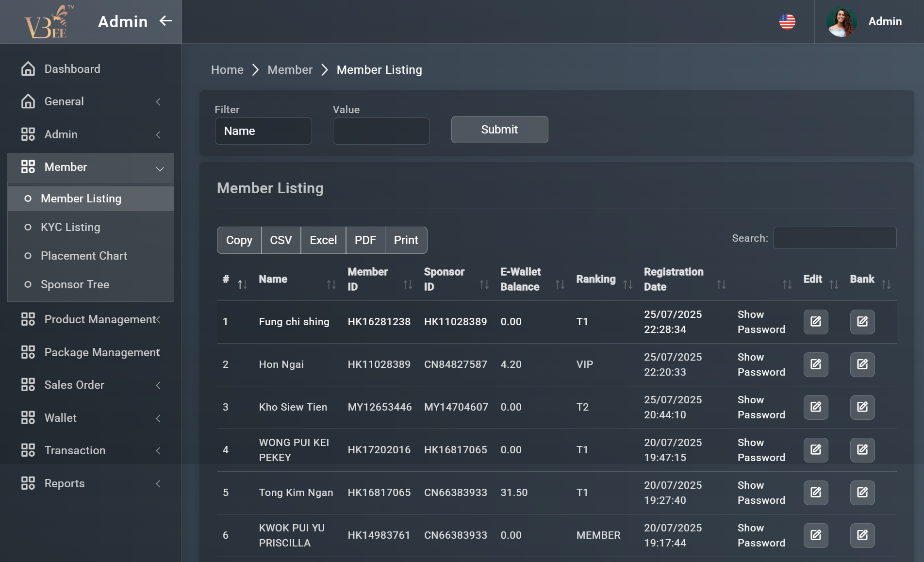This screenshot has height=562, width=924.
Task: Open Placement Chart in sidebar
Action: click(x=83, y=256)
